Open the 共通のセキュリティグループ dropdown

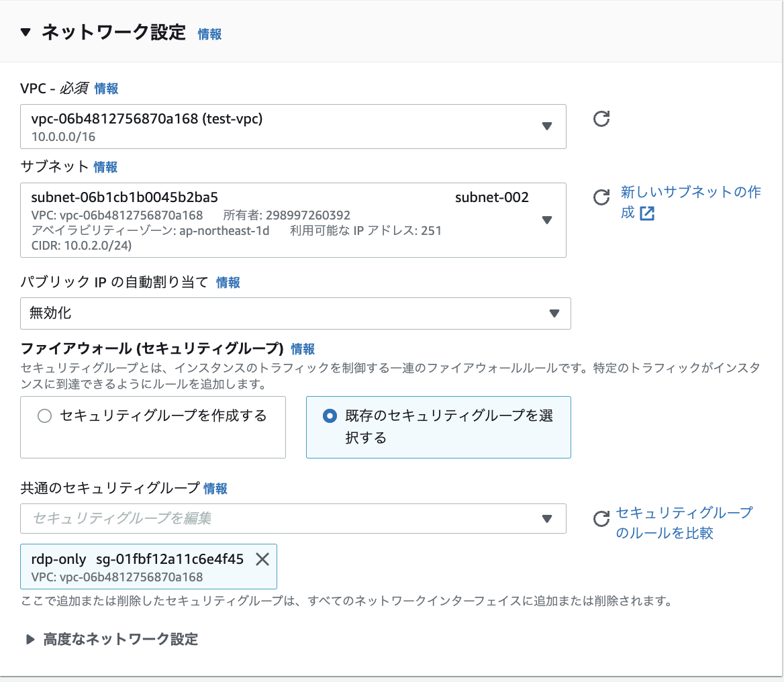tap(547, 518)
